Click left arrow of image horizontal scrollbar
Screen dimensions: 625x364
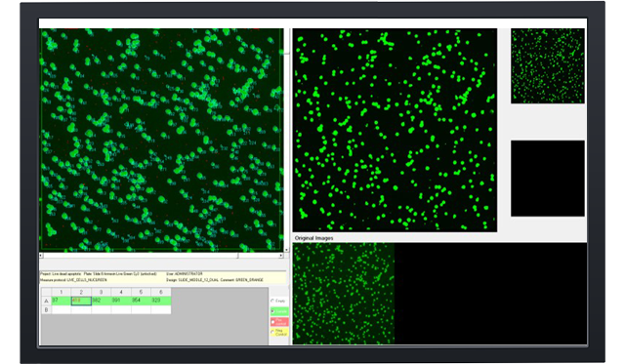pyautogui.click(x=41, y=256)
